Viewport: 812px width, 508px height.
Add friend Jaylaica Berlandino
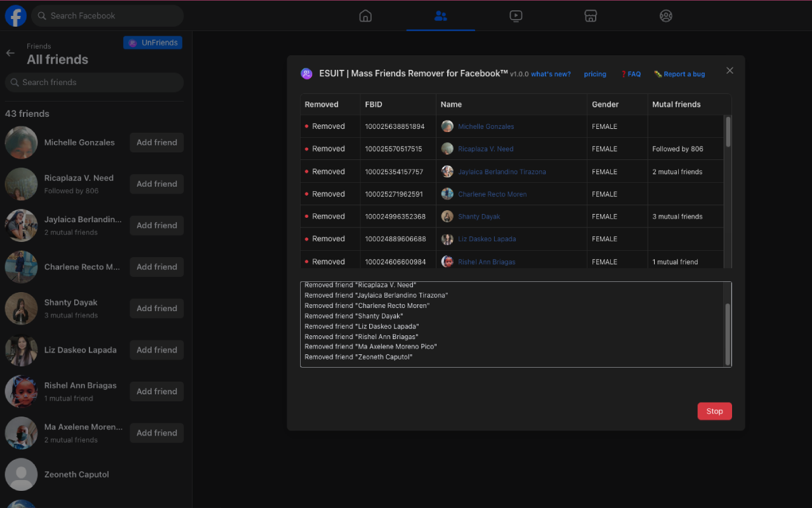click(x=157, y=225)
